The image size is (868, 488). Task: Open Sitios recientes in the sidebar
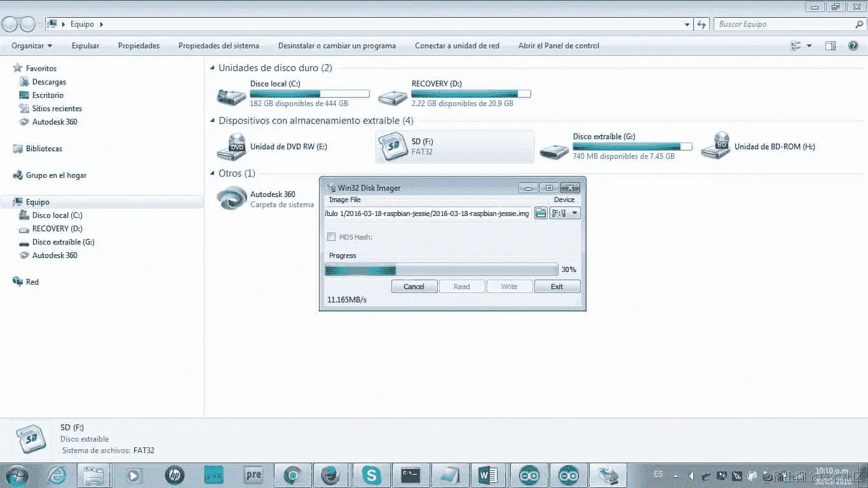[57, 109]
